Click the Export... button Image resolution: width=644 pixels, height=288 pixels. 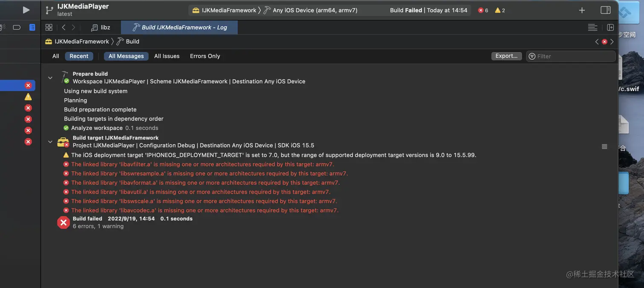(x=506, y=56)
